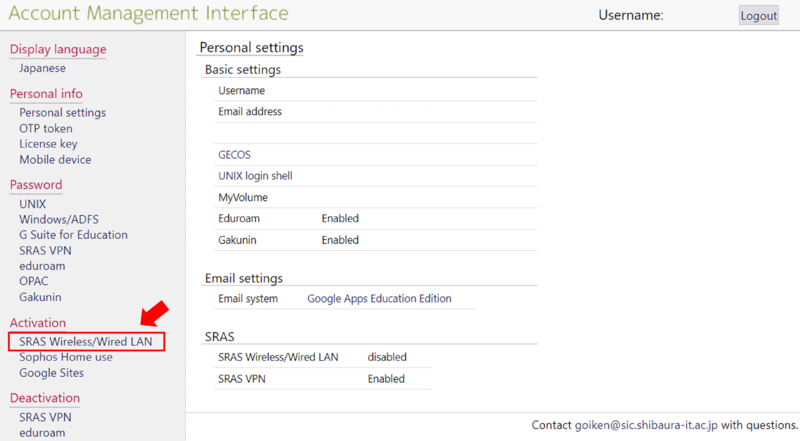Switch display language to Japanese

(42, 68)
